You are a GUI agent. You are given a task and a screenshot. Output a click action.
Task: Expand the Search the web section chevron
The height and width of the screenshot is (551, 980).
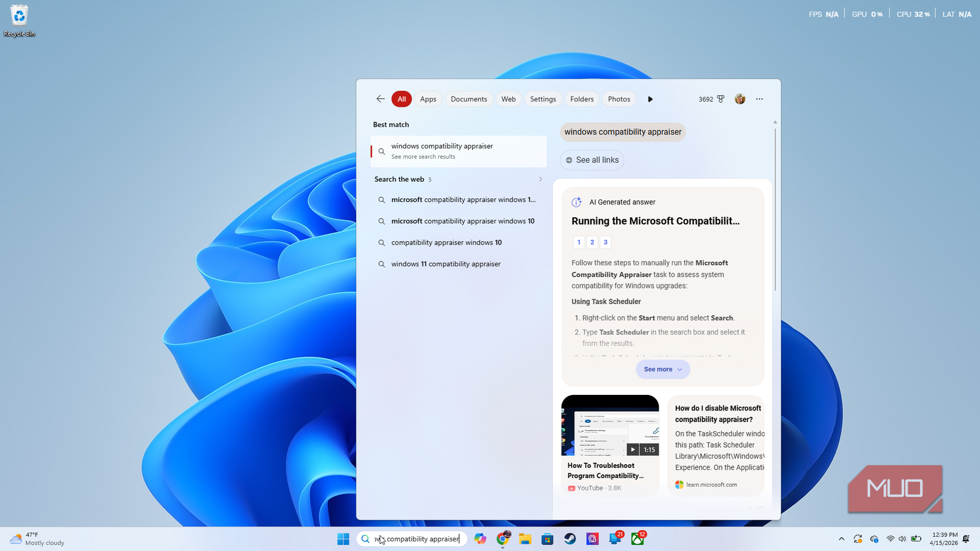[540, 179]
